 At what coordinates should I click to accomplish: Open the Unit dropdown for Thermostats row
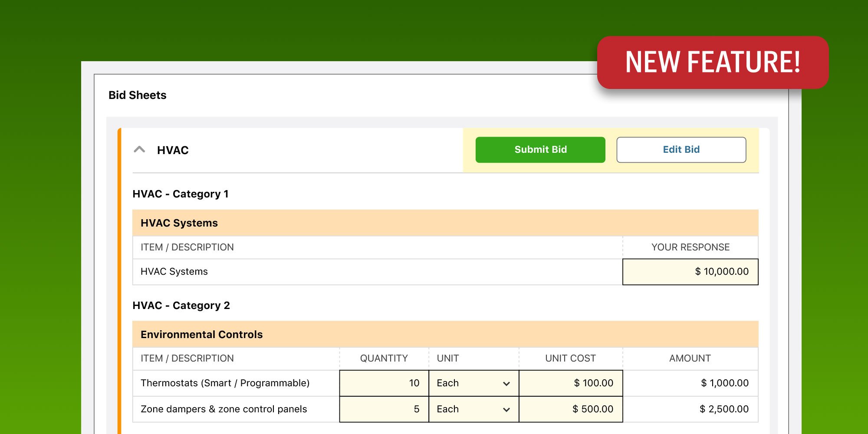(x=506, y=383)
